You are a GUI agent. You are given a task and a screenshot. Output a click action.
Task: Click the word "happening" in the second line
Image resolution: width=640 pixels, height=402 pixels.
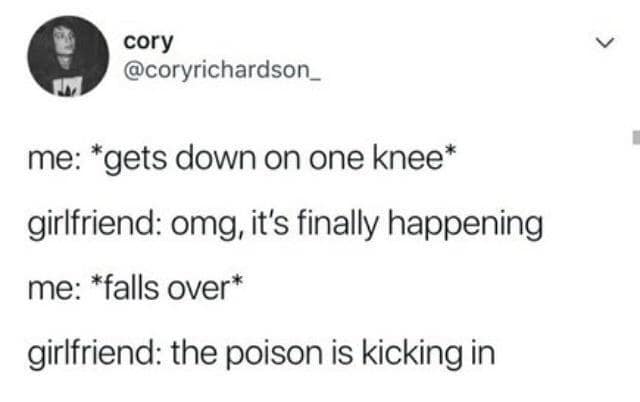pos(465,225)
